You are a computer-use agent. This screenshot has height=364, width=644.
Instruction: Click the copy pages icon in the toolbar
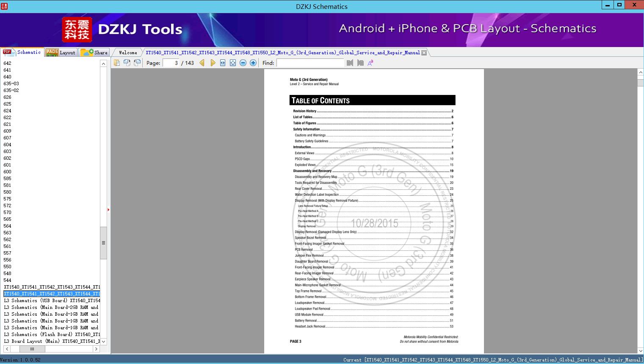(x=117, y=63)
